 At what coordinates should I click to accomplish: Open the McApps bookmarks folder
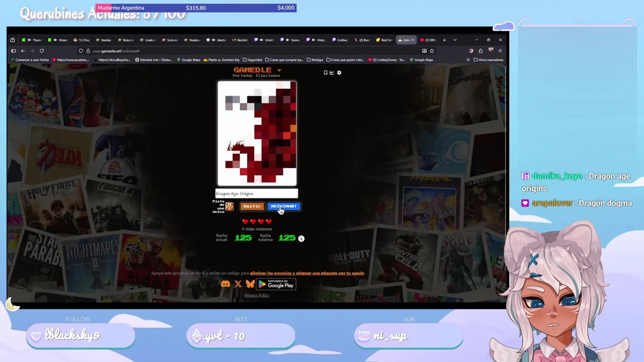click(314, 60)
